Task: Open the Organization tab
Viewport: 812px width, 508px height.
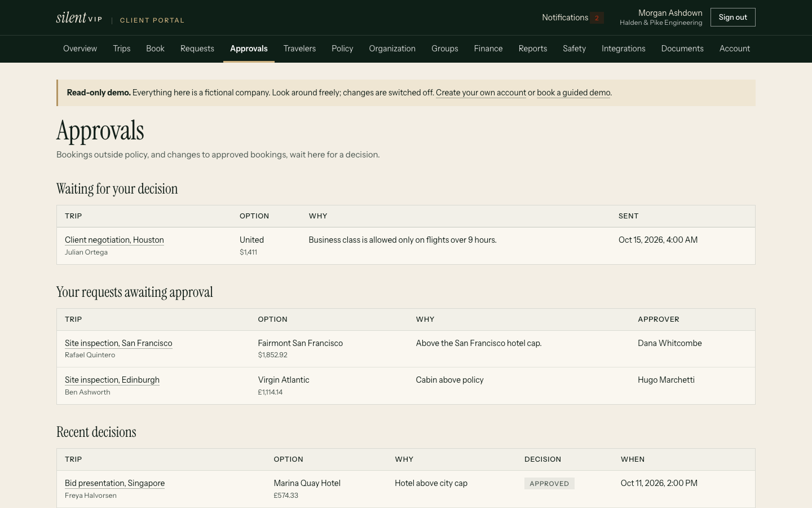Action: tap(392, 49)
